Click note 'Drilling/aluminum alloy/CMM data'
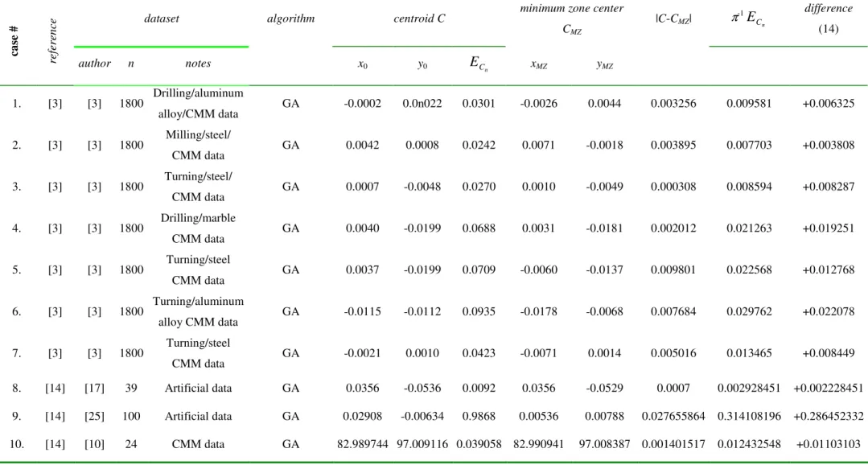Viewport: 868px width, 465px height. point(198,104)
